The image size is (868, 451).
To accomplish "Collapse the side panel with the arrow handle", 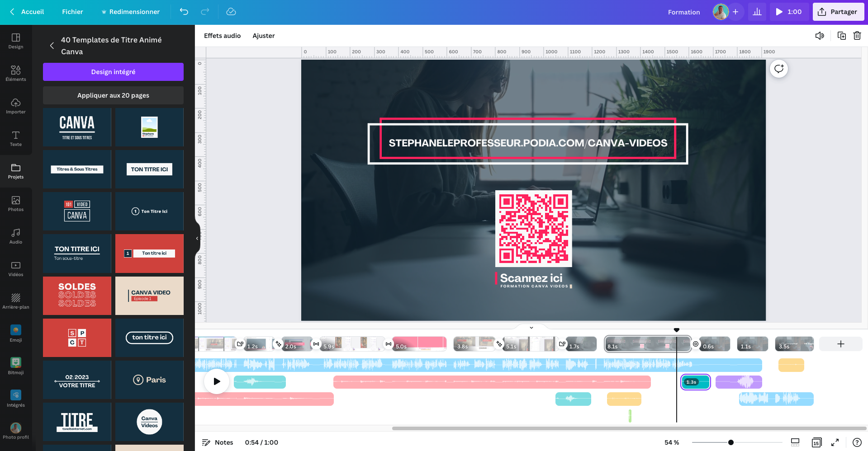I will [197, 238].
